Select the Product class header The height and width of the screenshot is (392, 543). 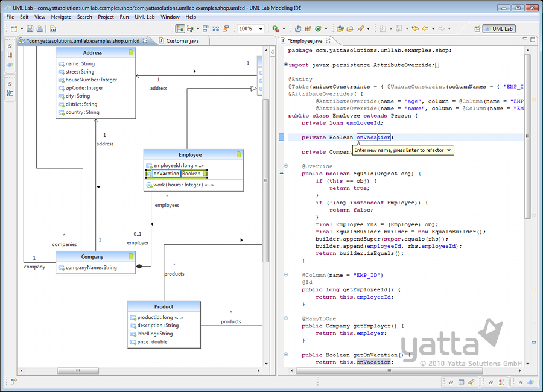coord(164,306)
